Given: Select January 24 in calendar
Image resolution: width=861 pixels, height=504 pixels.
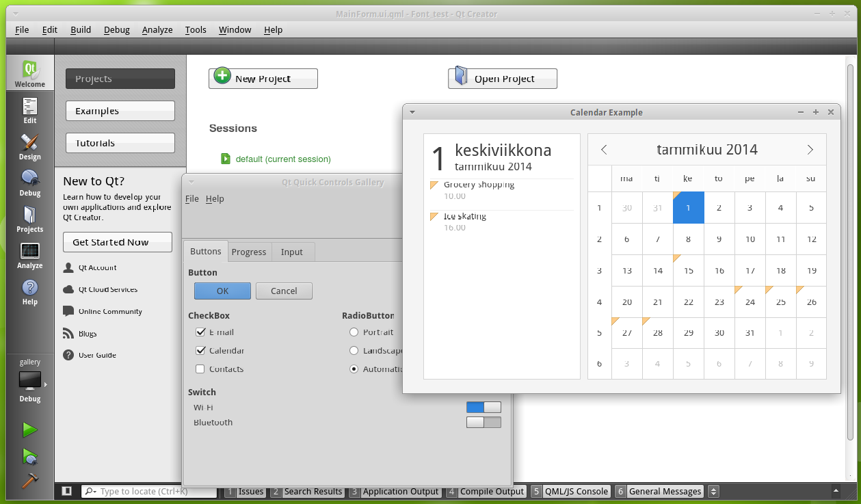Looking at the screenshot, I should tap(750, 302).
